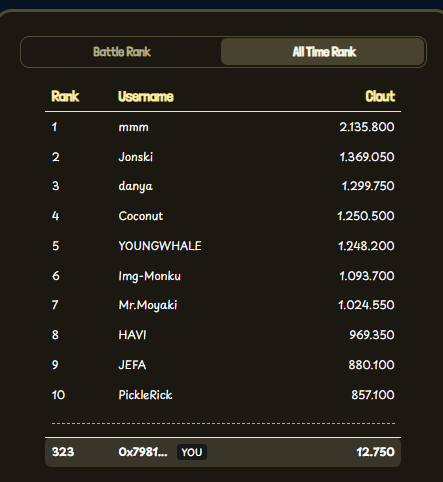Screen dimensions: 443x482
Task: Open Coconut's player entry
Action: 223,216
